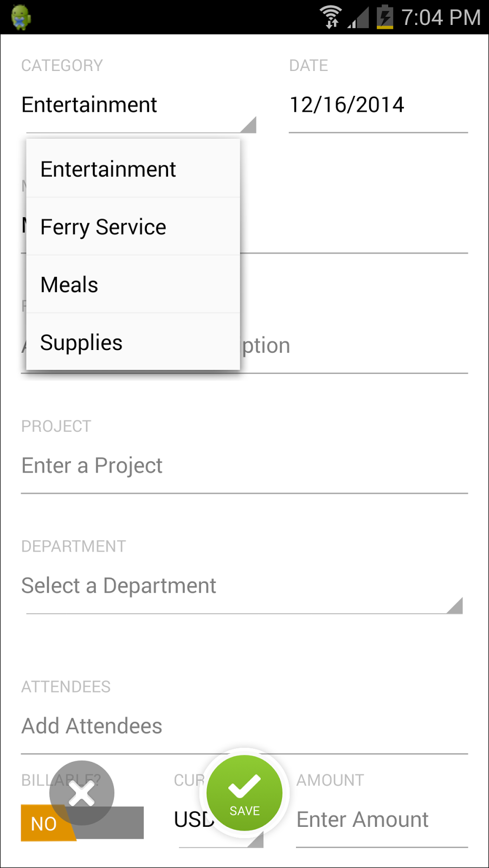Tap the cell signal strength icon
The image size is (489, 868).
click(x=358, y=17)
